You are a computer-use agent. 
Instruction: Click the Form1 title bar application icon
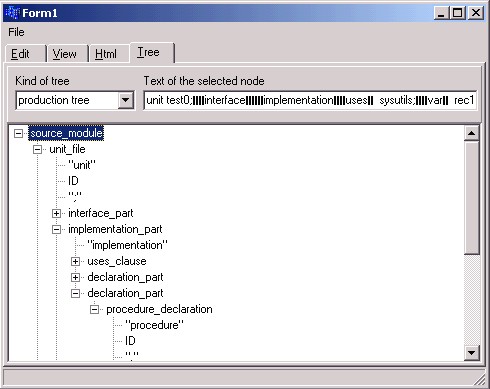click(x=13, y=13)
